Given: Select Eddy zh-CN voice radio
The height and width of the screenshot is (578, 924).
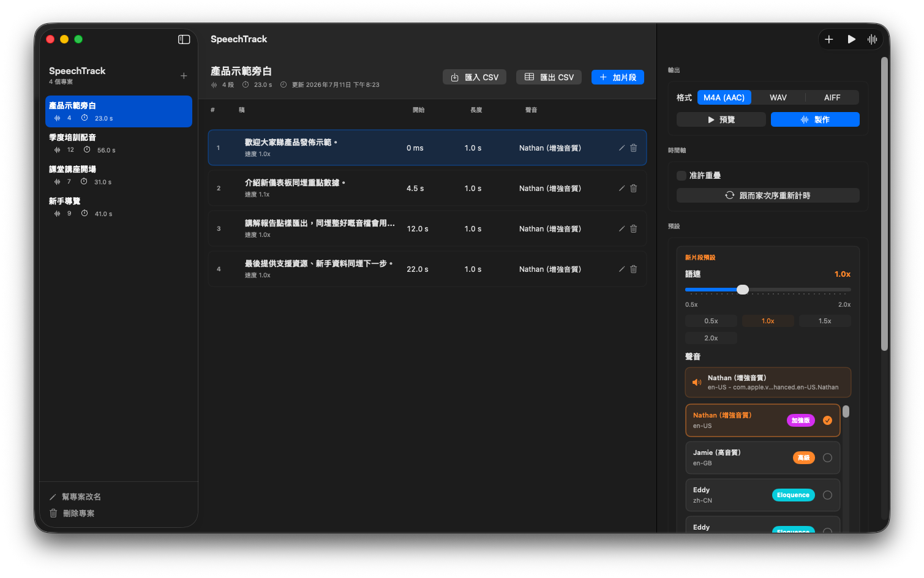Looking at the screenshot, I should click(x=827, y=495).
